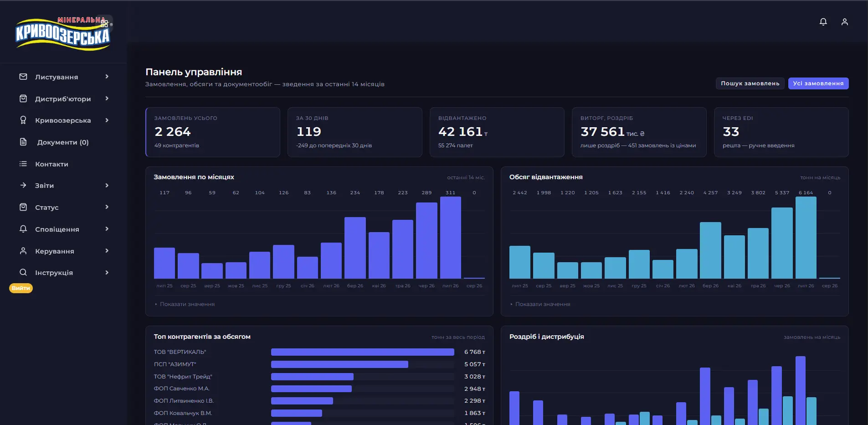This screenshot has width=868, height=425.
Task: Select the За 30 днів 119 card
Action: coord(355,132)
